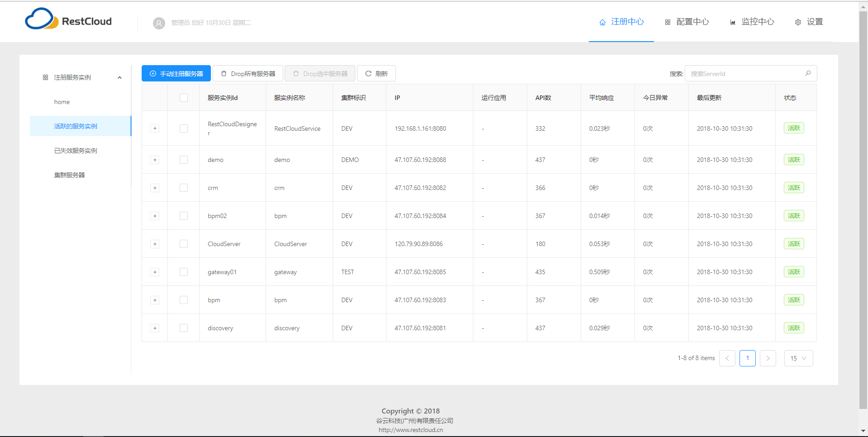The width and height of the screenshot is (868, 437).
Task: Click 活跃 status tag for RestCloudDesigner
Action: pyautogui.click(x=794, y=128)
